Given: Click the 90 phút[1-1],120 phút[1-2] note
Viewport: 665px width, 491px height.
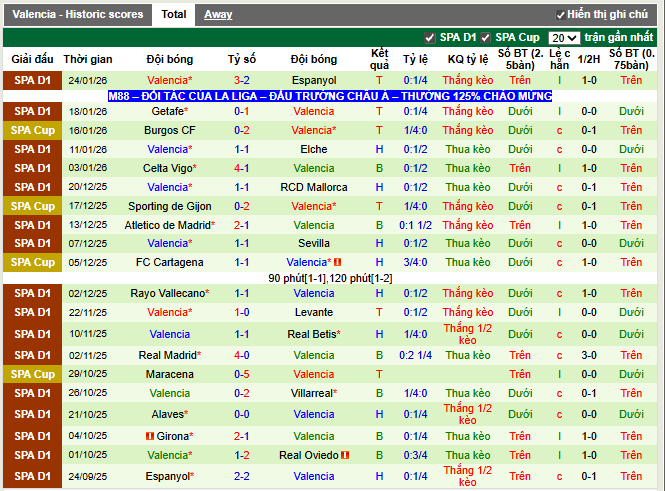Looking at the screenshot, I should click(x=330, y=279).
